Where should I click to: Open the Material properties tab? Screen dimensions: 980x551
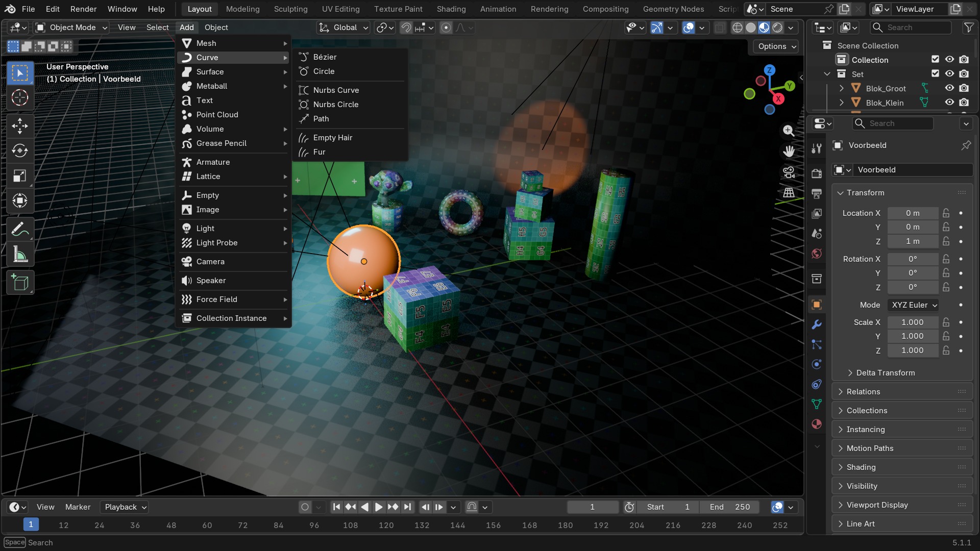click(x=817, y=424)
